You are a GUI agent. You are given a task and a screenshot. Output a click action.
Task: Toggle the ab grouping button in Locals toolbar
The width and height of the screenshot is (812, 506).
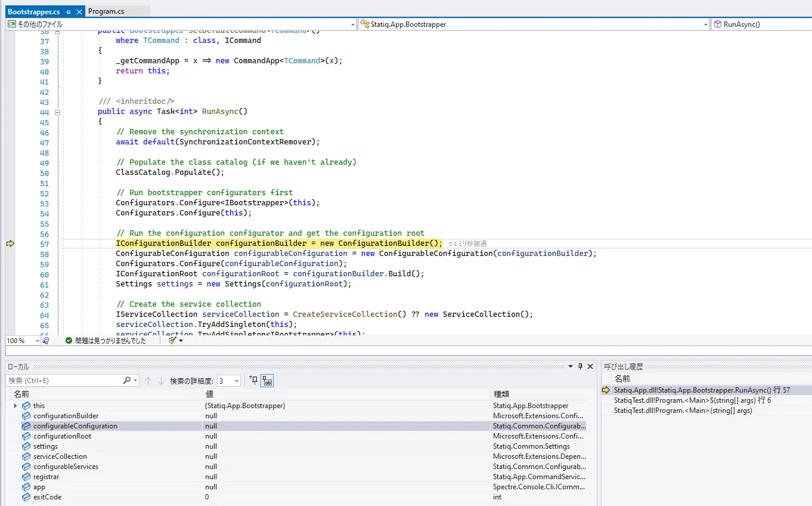coord(267,381)
